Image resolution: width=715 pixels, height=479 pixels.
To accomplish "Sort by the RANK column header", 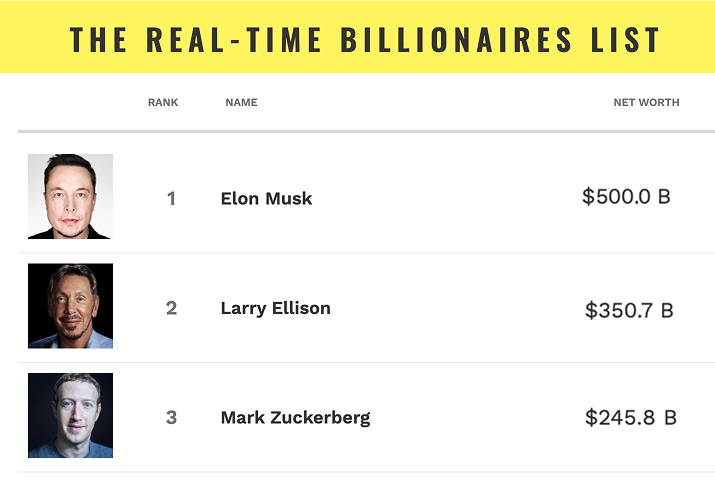I will [x=163, y=102].
